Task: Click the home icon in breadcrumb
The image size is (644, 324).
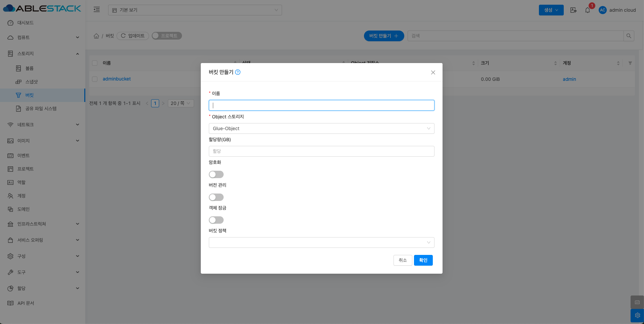Action: click(x=96, y=36)
